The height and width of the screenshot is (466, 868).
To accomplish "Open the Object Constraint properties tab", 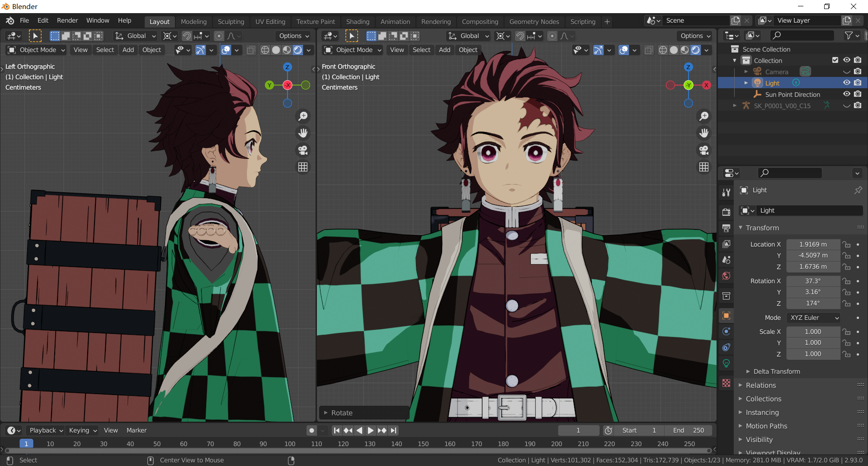I will [726, 347].
